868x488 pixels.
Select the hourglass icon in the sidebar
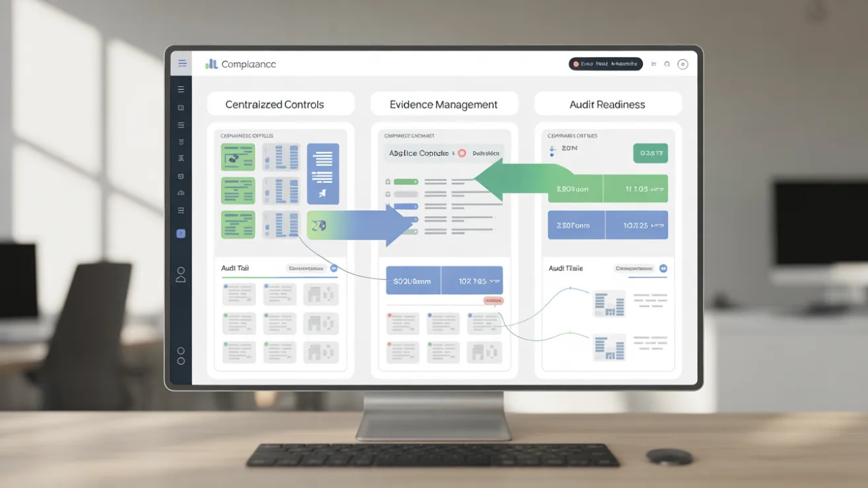click(180, 158)
